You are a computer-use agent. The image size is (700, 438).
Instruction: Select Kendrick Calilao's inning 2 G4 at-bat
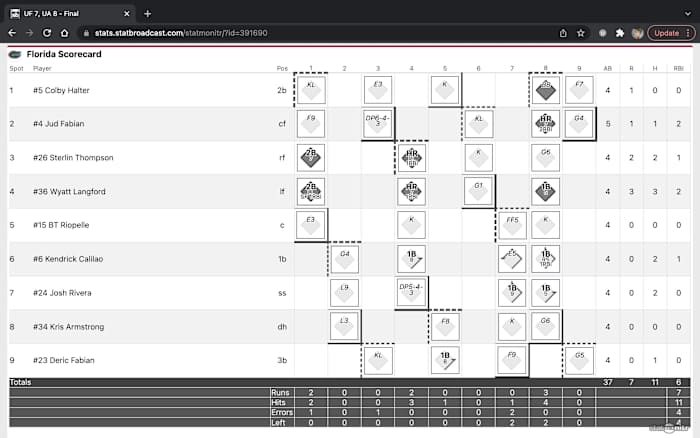(x=345, y=259)
